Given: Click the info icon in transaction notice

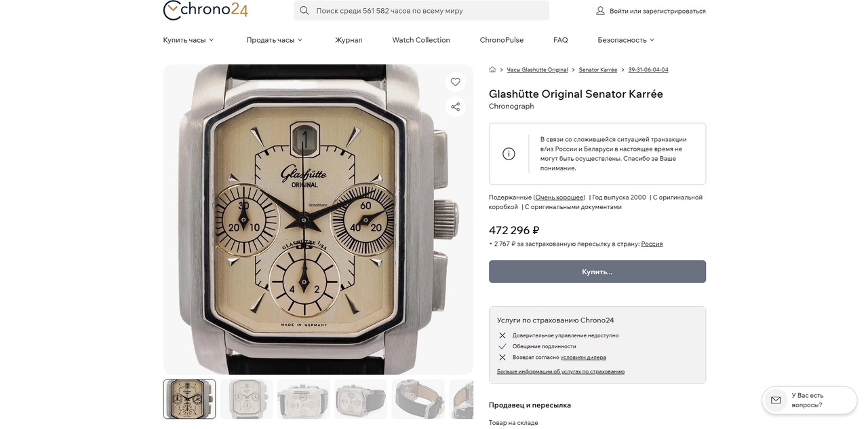Looking at the screenshot, I should (509, 154).
